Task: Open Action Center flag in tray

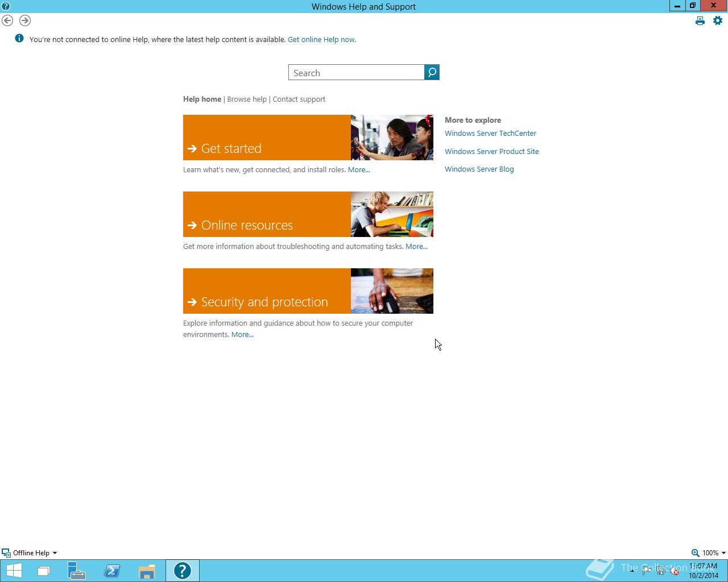Action: (647, 571)
